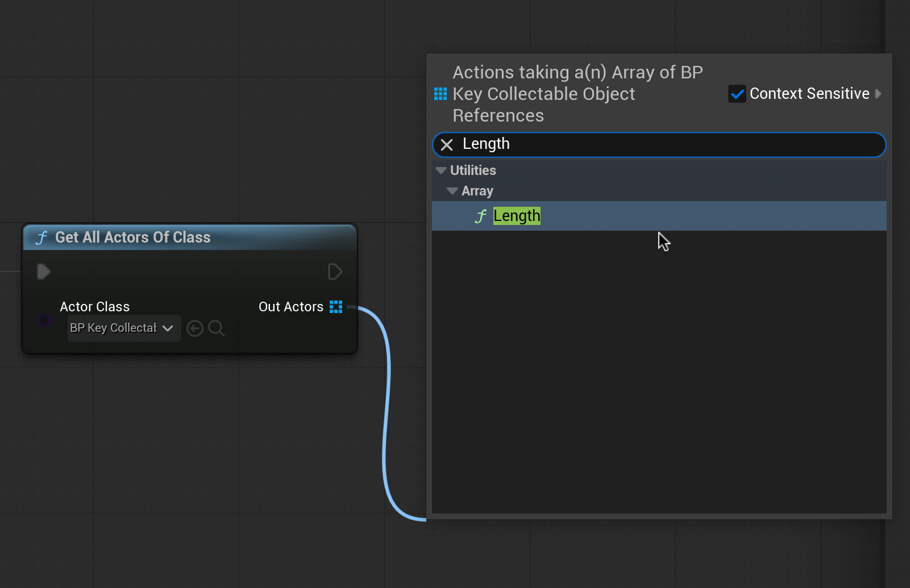
Task: Uncheck the Context Sensitive checkbox
Action: coord(737,94)
